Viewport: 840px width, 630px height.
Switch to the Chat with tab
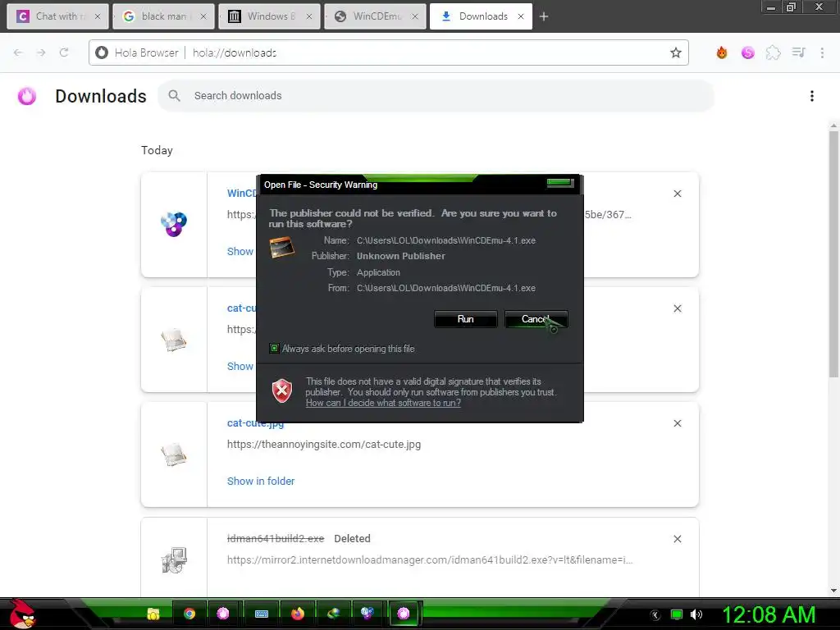(x=56, y=16)
